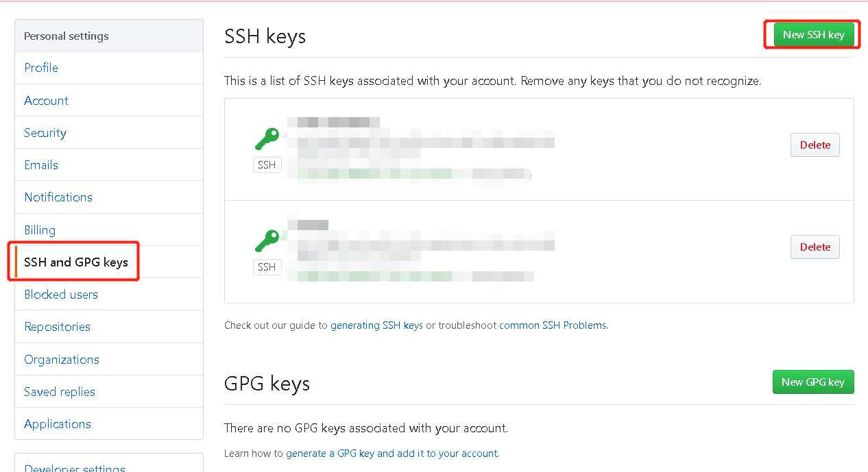This screenshot has height=472, width=868.
Task: Click the New GPG key button
Action: (813, 382)
